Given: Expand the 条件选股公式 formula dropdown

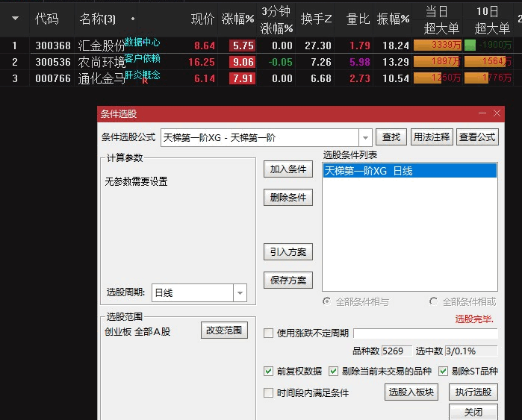Looking at the screenshot, I should click(x=365, y=137).
